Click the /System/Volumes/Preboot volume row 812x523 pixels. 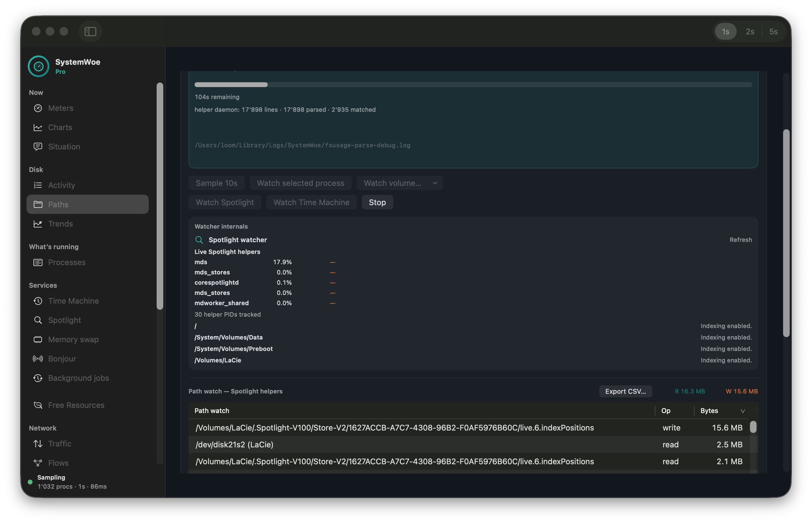pos(473,349)
